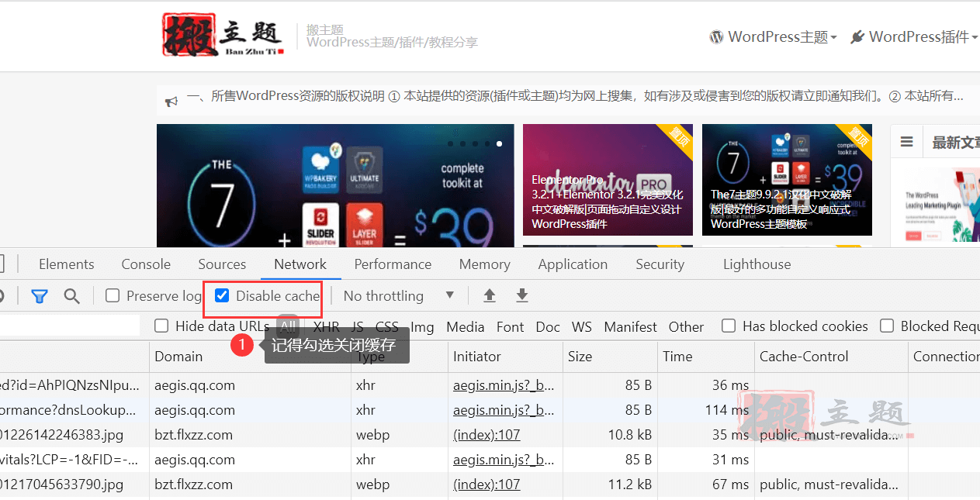Image resolution: width=980 pixels, height=500 pixels.
Task: Enable the Hide data URLs checkbox
Action: click(x=161, y=326)
